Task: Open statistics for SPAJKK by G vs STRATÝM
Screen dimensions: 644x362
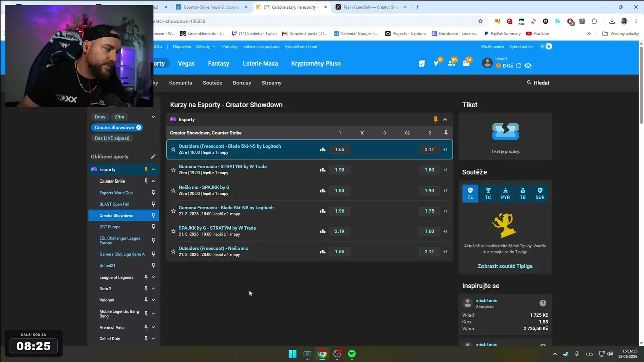Action: pyautogui.click(x=323, y=231)
